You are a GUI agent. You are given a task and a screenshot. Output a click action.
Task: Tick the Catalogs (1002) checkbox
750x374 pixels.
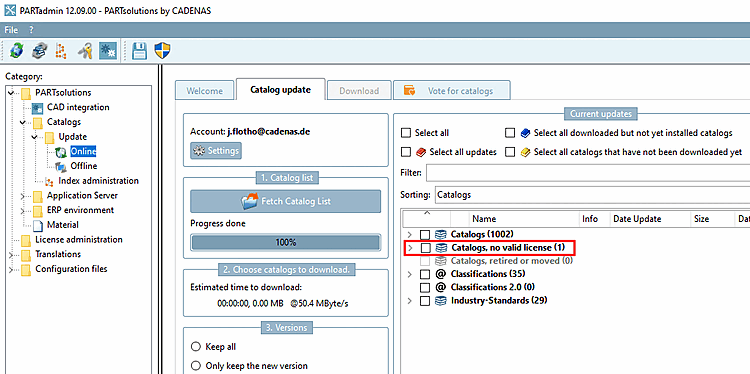425,234
